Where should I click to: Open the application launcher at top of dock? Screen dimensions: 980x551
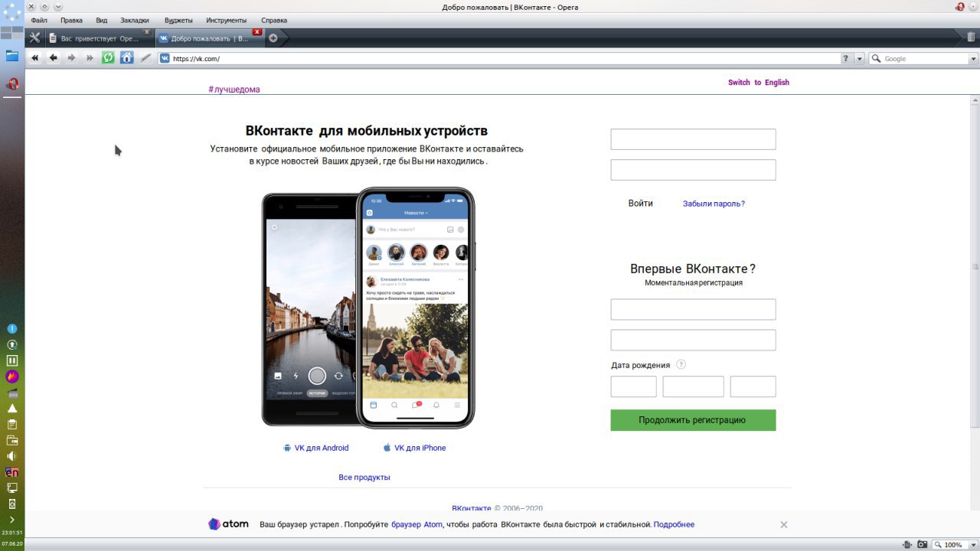(x=12, y=11)
